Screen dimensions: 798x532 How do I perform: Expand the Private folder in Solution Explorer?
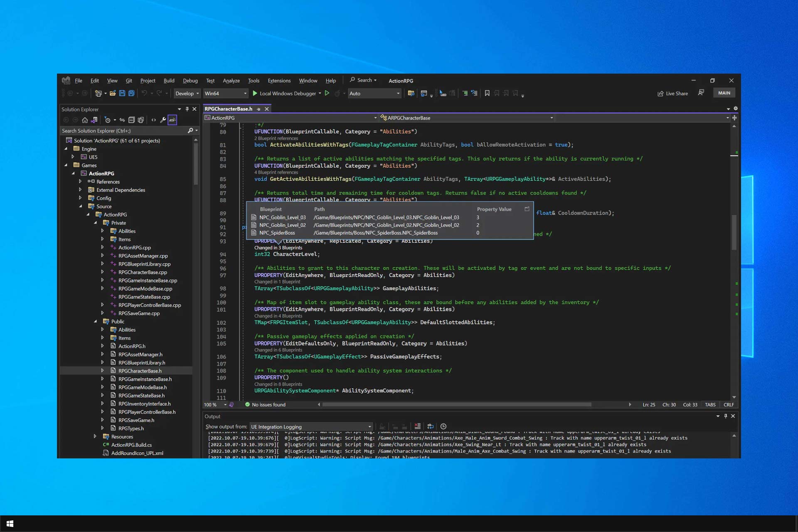pyautogui.click(x=96, y=223)
